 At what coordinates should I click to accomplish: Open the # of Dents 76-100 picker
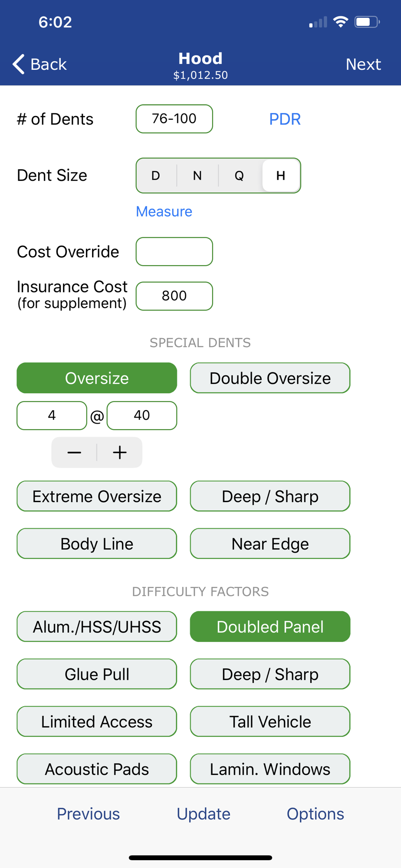tap(174, 118)
